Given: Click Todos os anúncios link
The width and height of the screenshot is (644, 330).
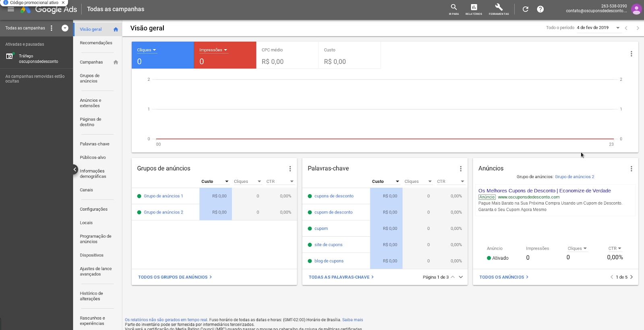Looking at the screenshot, I should point(504,277).
